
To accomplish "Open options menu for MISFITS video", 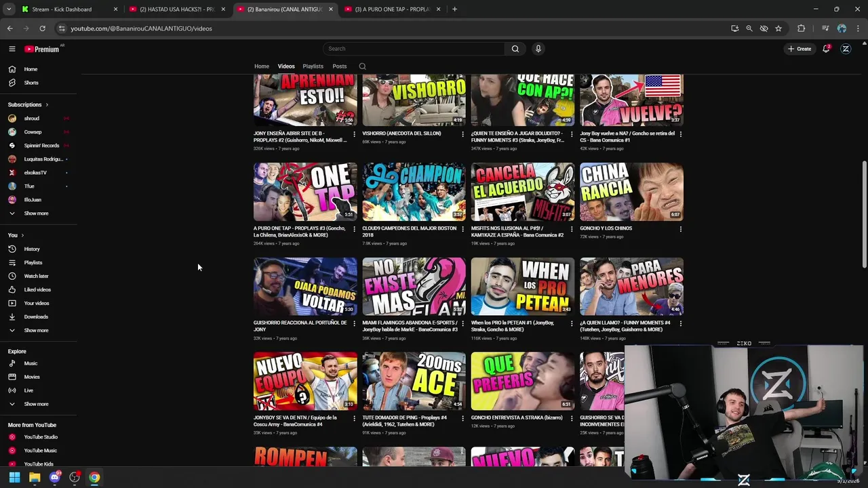I will point(572,229).
